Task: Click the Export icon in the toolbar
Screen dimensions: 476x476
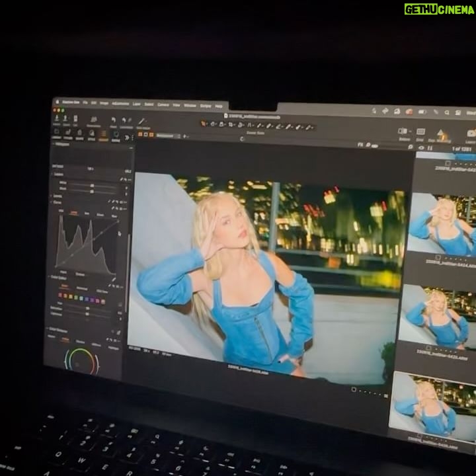Action: click(x=65, y=118)
